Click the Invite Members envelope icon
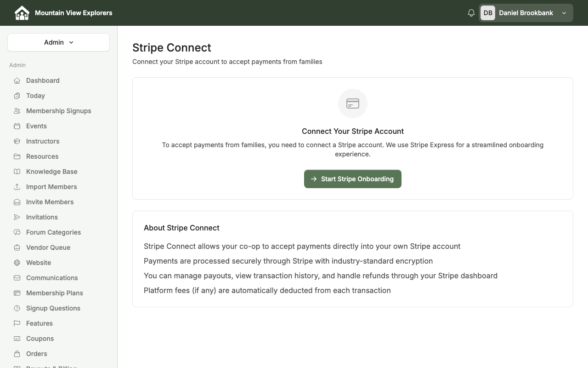The height and width of the screenshot is (368, 588). [x=17, y=202]
